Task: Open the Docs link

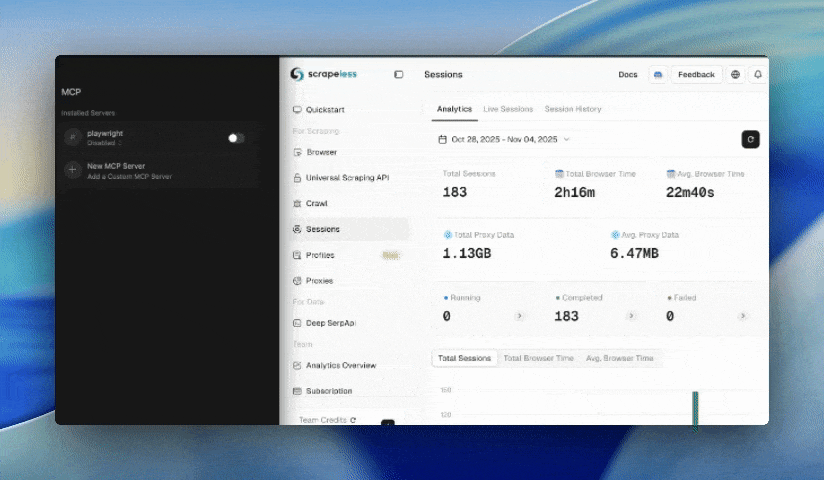Action: point(628,75)
